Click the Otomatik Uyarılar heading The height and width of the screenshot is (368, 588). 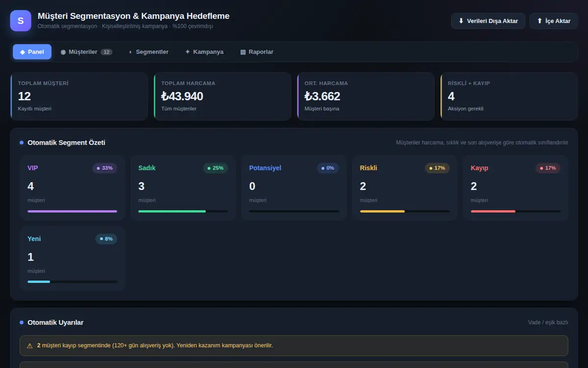pyautogui.click(x=55, y=322)
